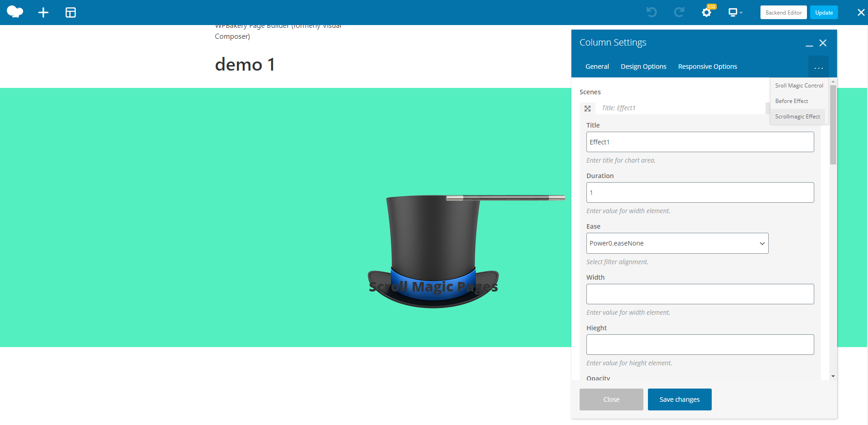Click the scrollbar down arrow in panel

coord(833,376)
